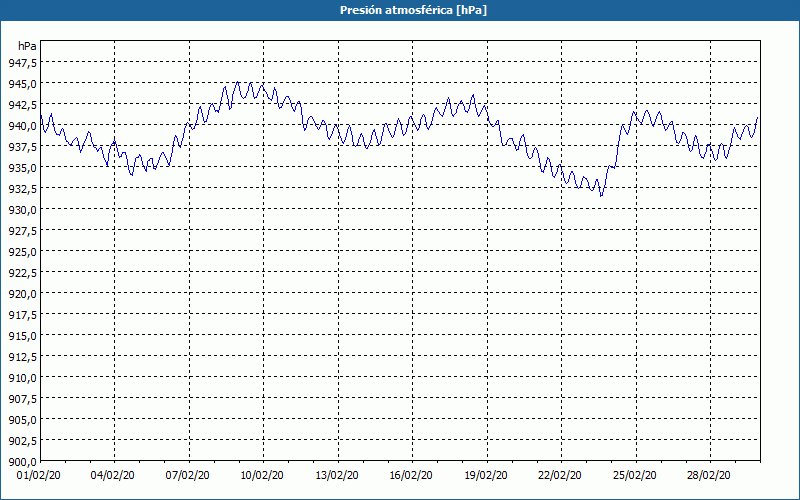Click the 28/02/20 date label
The height and width of the screenshot is (500, 800).
coord(709,476)
